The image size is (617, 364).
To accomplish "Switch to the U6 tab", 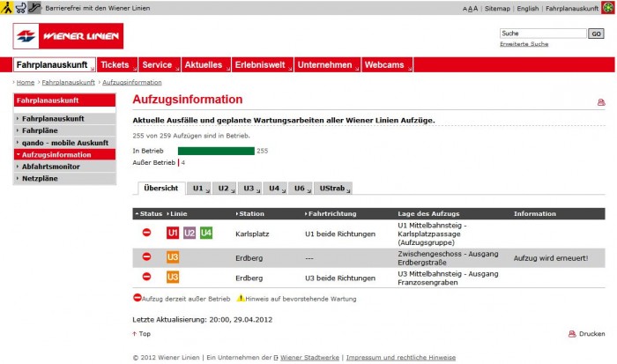I will click(301, 189).
